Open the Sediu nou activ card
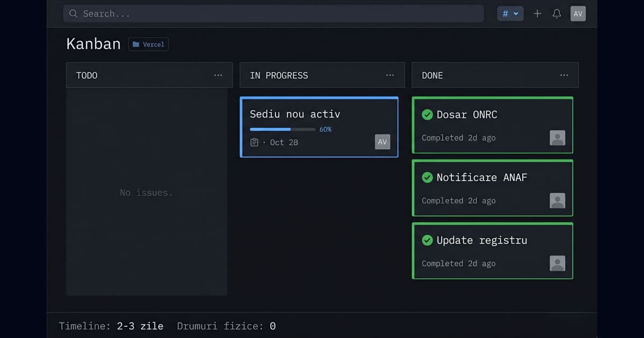 coord(319,127)
